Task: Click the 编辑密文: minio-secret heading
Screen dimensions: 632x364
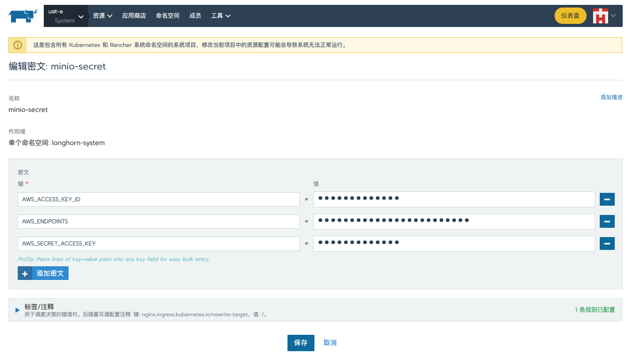Action: 57,66
